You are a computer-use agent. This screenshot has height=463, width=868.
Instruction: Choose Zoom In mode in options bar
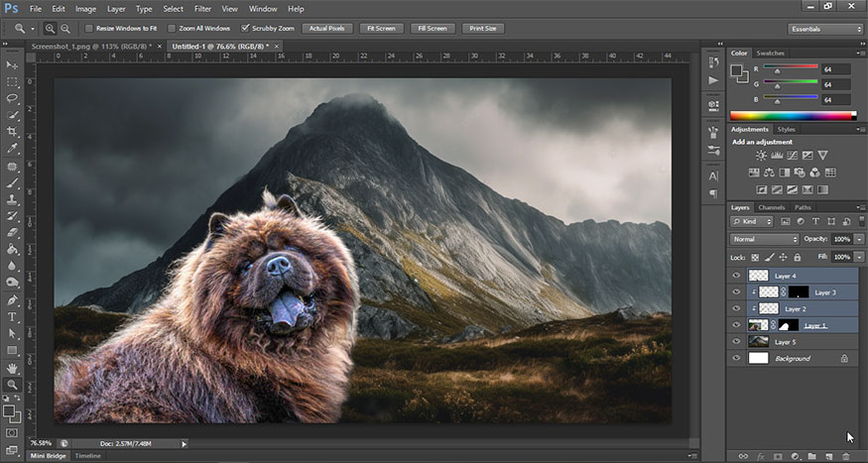click(50, 28)
